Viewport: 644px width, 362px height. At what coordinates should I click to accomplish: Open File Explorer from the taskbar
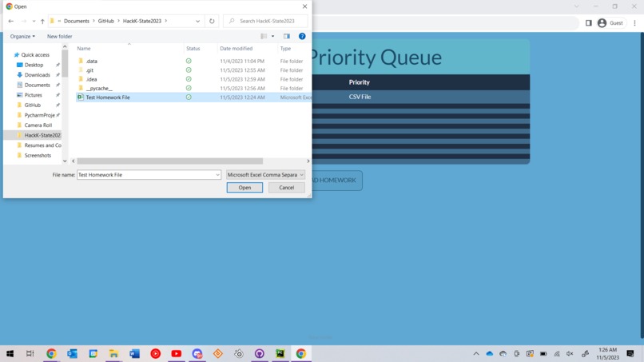click(x=113, y=353)
